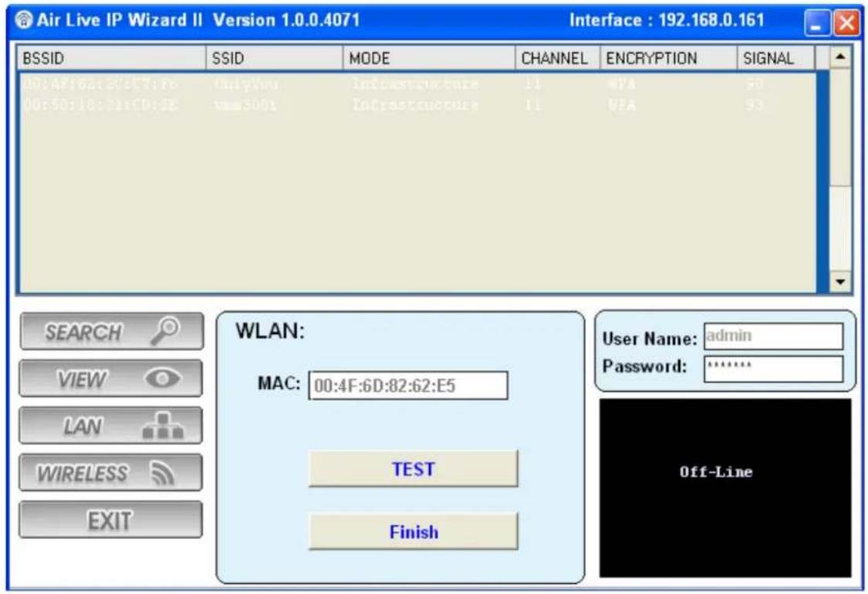Sort by the MODE column header
The height and width of the screenshot is (594, 868).
pyautogui.click(x=429, y=58)
